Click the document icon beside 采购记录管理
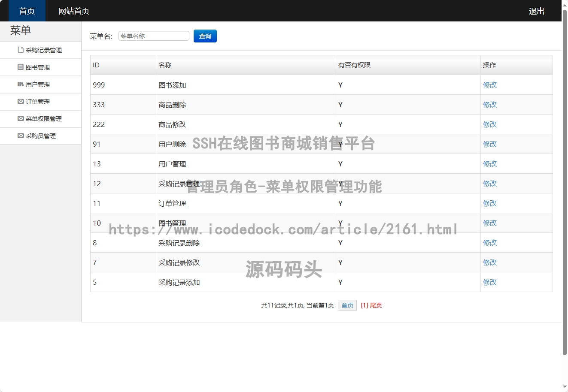 pos(21,50)
